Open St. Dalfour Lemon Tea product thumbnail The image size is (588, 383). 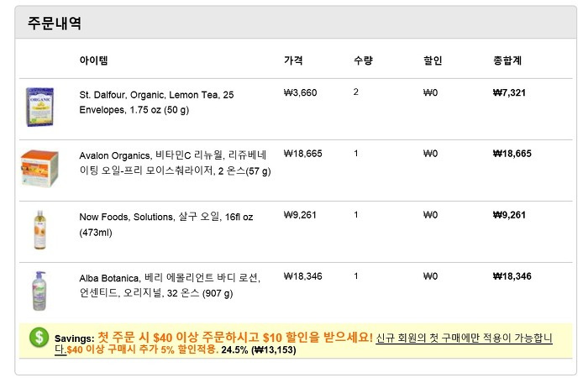point(39,107)
